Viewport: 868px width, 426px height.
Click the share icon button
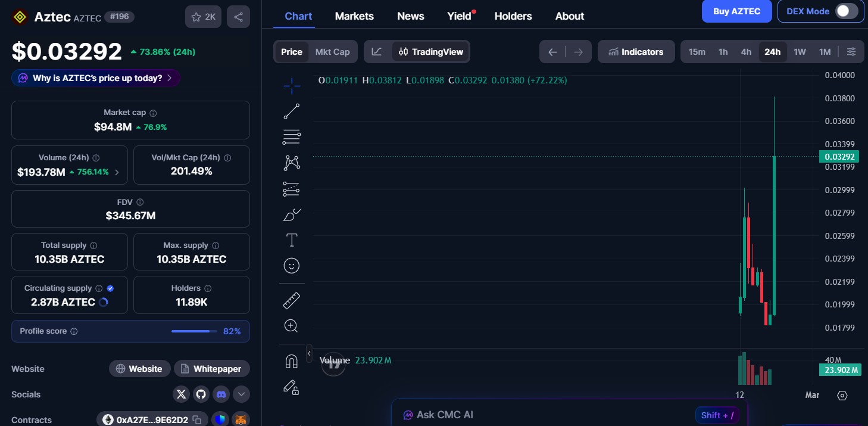(238, 17)
